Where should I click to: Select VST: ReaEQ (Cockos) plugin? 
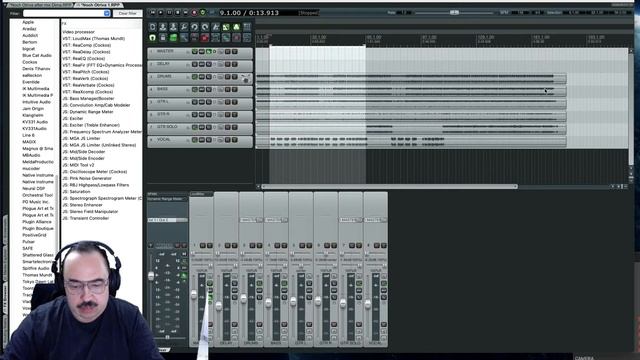click(84, 59)
